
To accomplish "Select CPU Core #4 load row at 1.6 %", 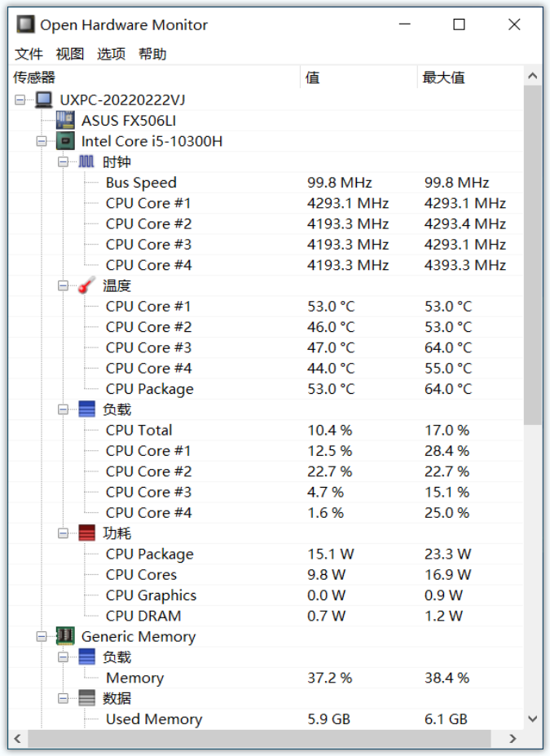I will tap(266, 512).
